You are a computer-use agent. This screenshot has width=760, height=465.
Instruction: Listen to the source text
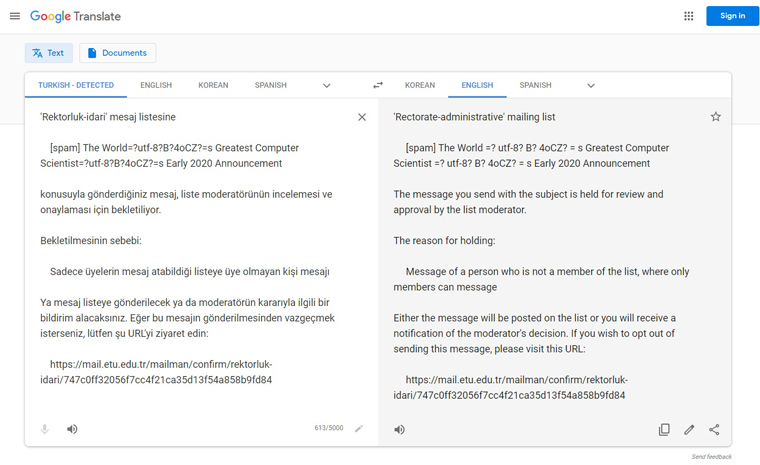click(x=72, y=429)
